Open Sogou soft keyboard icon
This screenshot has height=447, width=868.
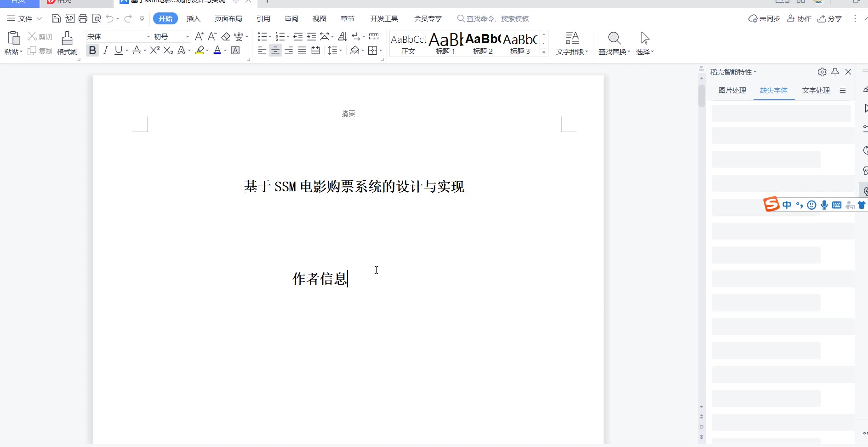coord(837,205)
